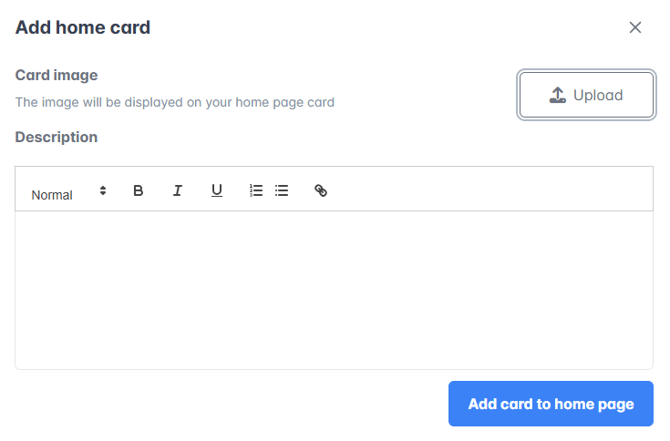This screenshot has width=670, height=441.
Task: Insert a numbered list
Action: [256, 190]
